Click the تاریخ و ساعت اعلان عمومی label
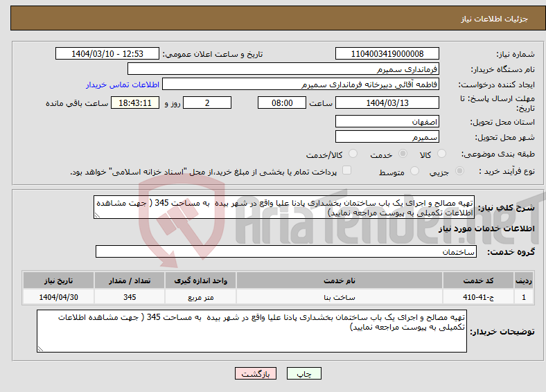 coord(213,54)
